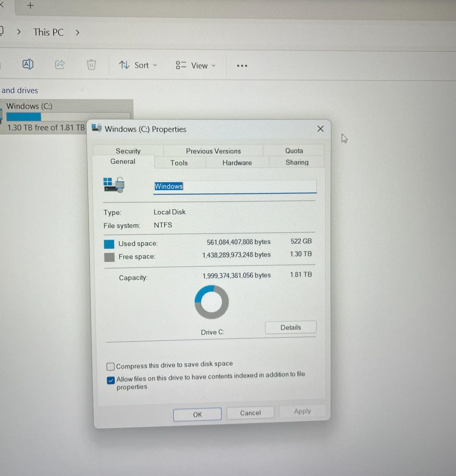Click the drive name field containing Windows
The width and height of the screenshot is (456, 476).
point(234,186)
